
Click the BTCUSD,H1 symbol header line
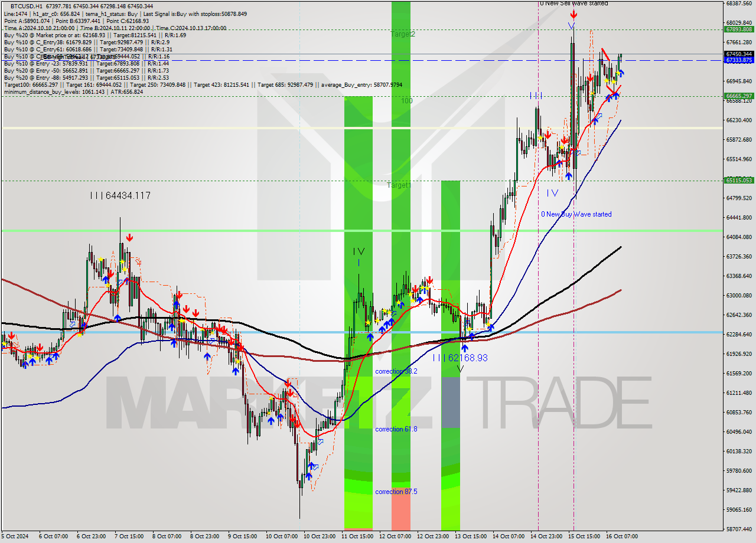click(x=82, y=6)
